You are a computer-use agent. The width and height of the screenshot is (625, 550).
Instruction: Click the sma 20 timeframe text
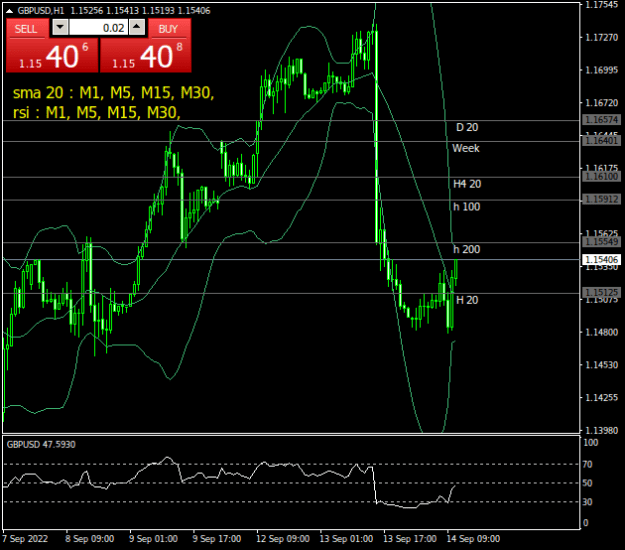pyautogui.click(x=114, y=93)
